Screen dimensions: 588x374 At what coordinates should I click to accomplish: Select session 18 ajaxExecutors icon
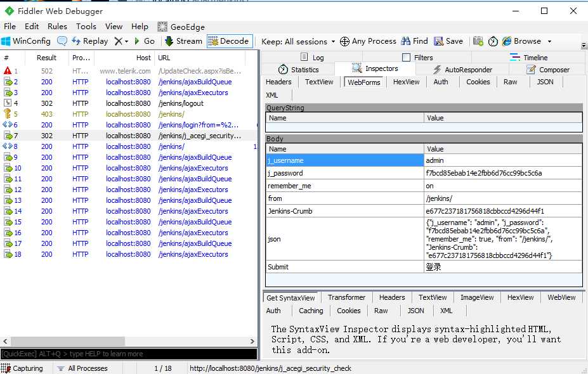(8, 254)
